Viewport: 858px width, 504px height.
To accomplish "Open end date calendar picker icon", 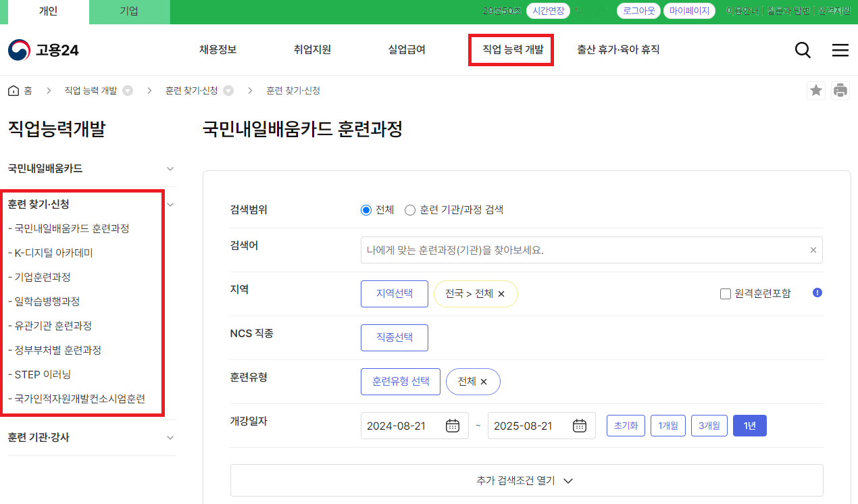I will 580,426.
